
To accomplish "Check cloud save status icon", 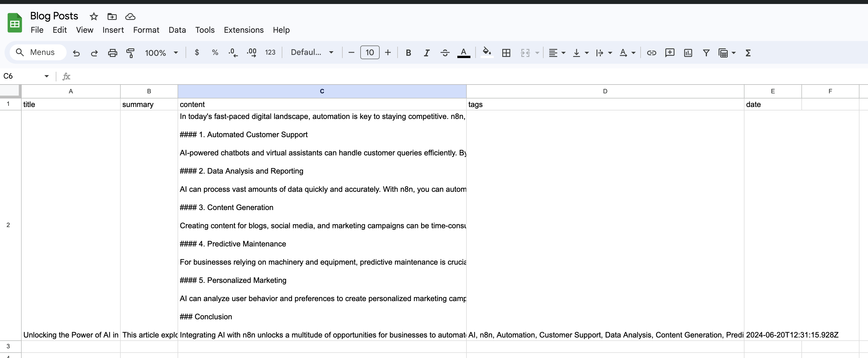I will (130, 17).
